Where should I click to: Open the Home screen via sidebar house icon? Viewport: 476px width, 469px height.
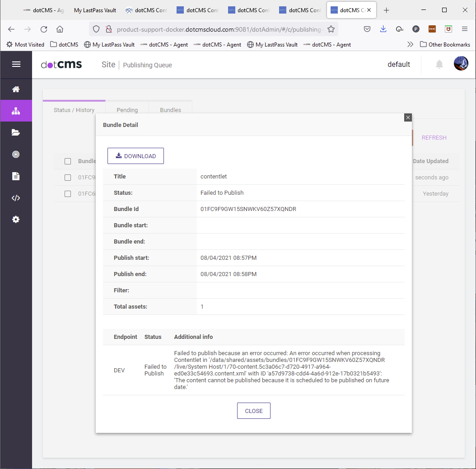point(16,89)
